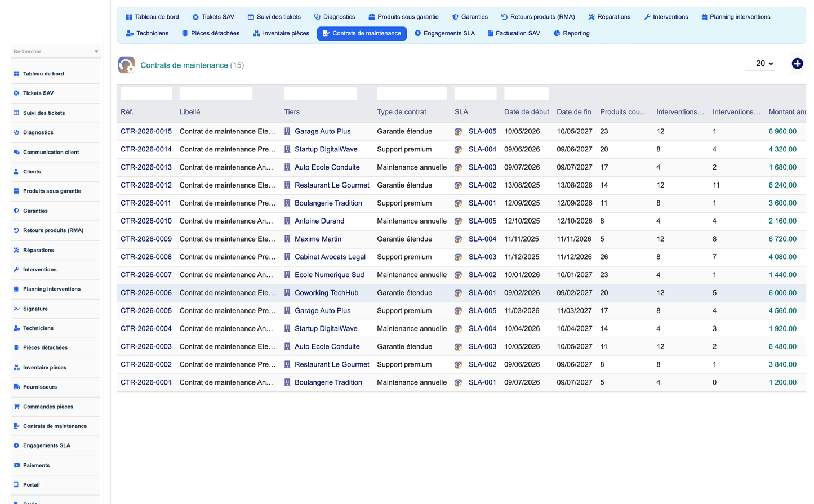The height and width of the screenshot is (504, 814).
Task: Open the Restaurant Le Gourmet link in CTR-2026-0012 row
Action: [x=332, y=185]
